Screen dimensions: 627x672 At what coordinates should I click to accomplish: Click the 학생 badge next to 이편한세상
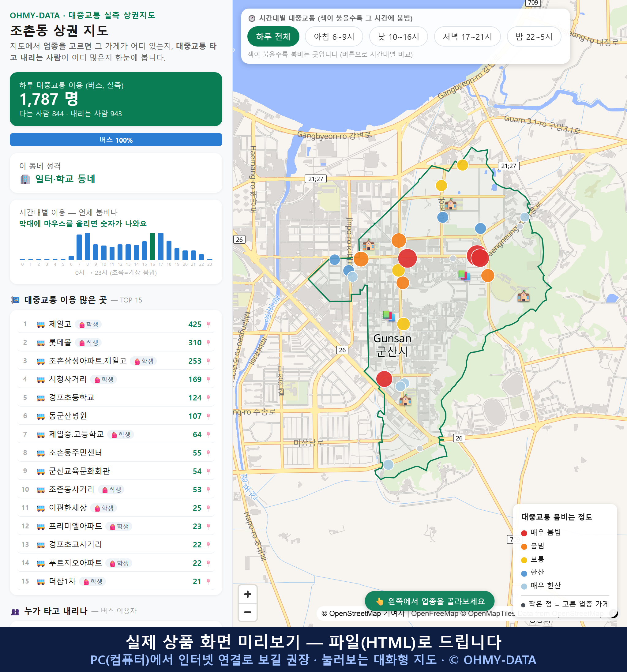(x=104, y=508)
